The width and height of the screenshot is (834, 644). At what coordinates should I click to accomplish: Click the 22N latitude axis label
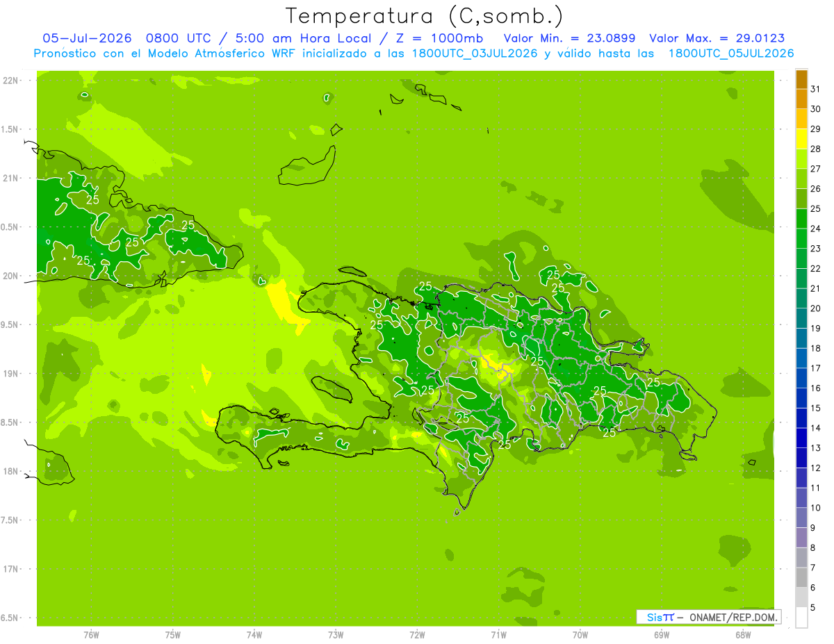pyautogui.click(x=12, y=81)
